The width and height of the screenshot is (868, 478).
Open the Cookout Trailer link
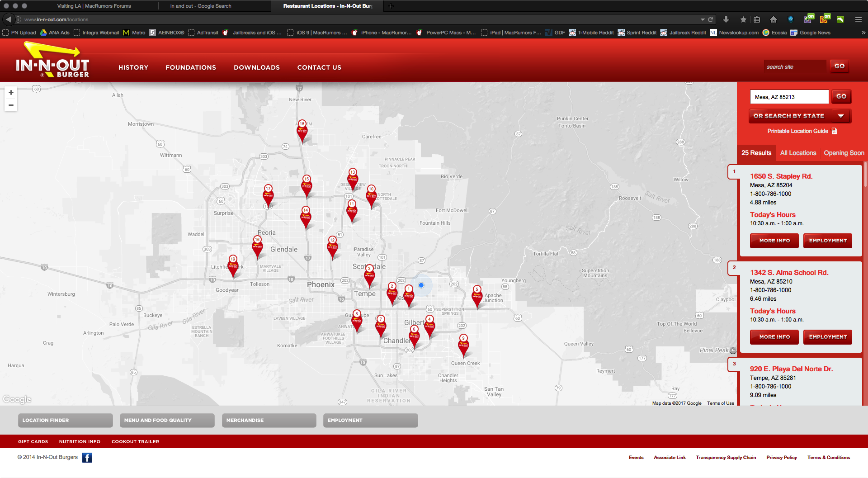[135, 441]
